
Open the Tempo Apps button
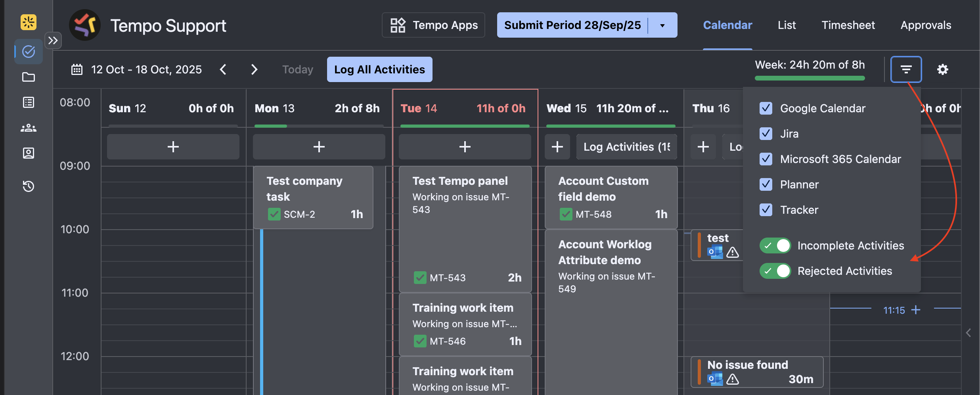pyautogui.click(x=433, y=25)
